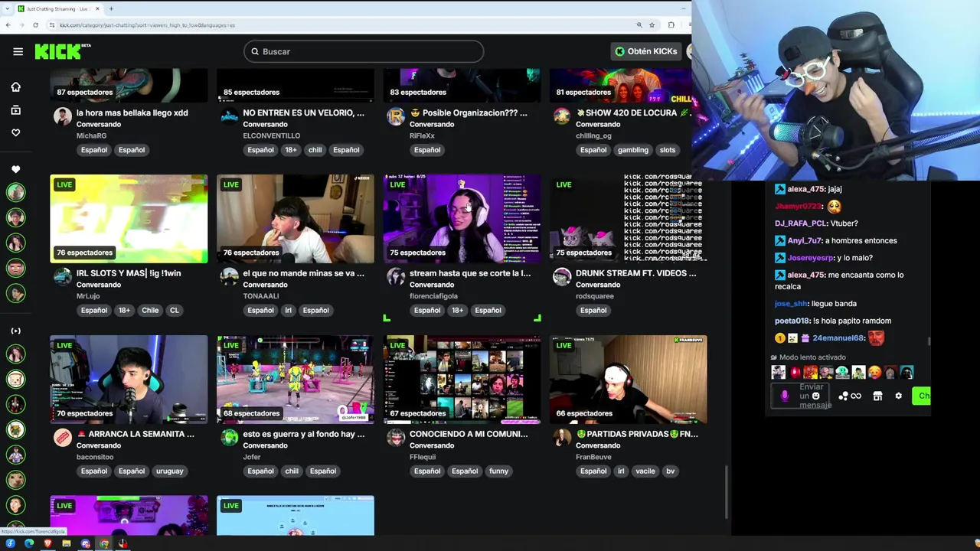Click the browser back arrow
Viewport: 980px width, 551px height.
(8, 24)
